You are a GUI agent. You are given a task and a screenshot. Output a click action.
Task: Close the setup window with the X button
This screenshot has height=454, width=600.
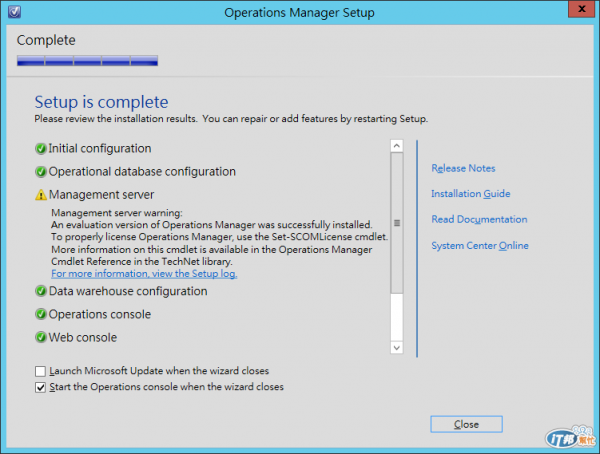pos(581,9)
